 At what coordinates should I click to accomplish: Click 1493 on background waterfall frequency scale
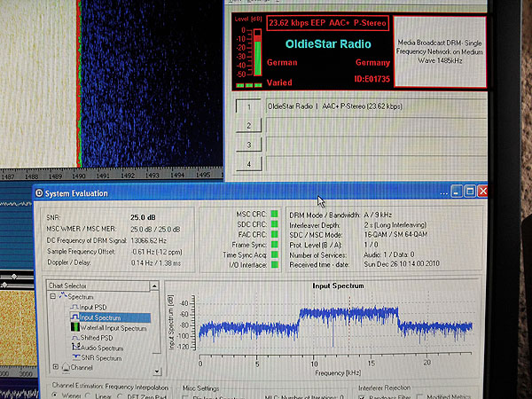[x=152, y=176]
